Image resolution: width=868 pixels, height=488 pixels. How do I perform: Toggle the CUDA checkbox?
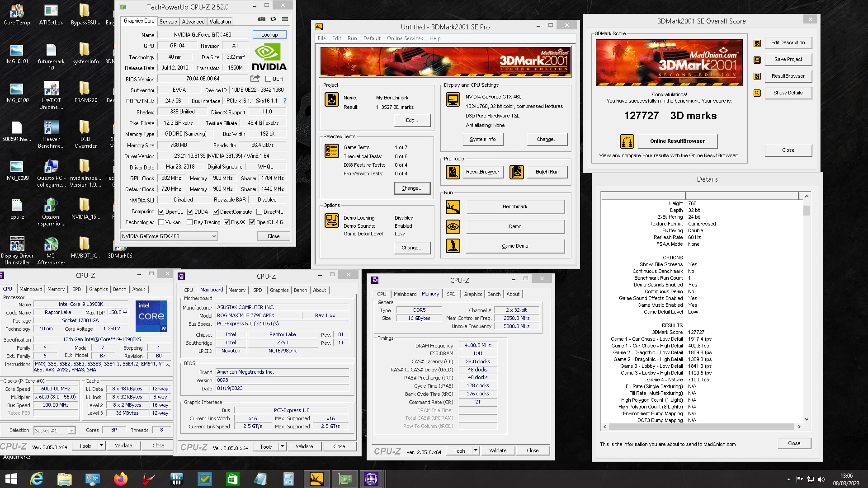click(190, 212)
